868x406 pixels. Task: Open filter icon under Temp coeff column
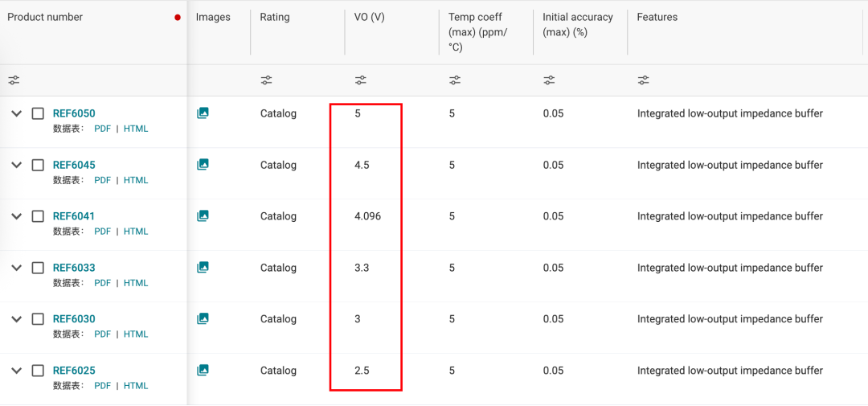point(455,80)
